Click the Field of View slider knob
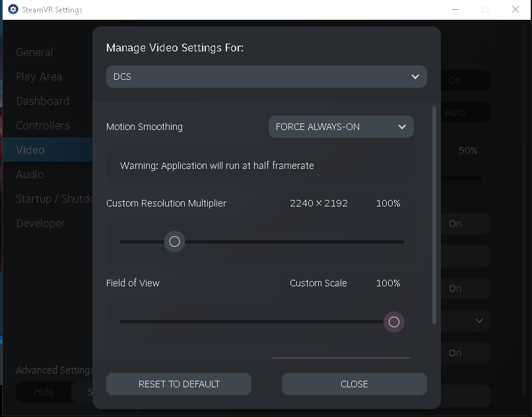Screen dimensions: 532x417 tap(393, 322)
